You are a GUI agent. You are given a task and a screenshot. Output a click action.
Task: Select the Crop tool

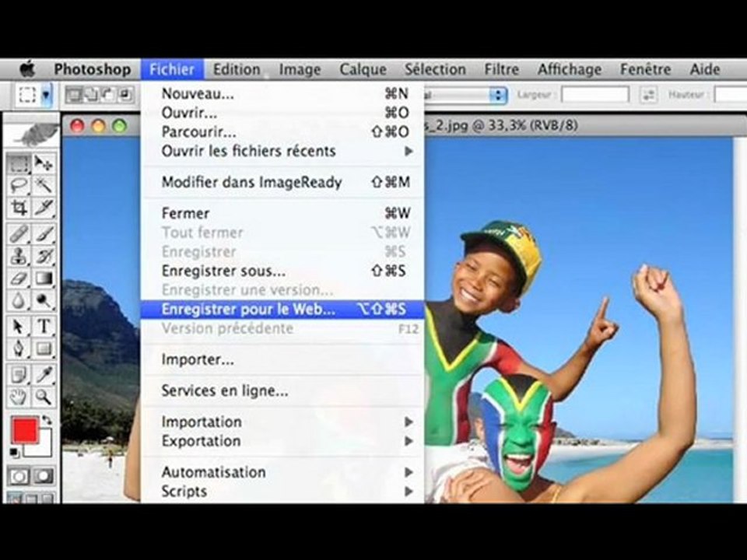(x=19, y=207)
